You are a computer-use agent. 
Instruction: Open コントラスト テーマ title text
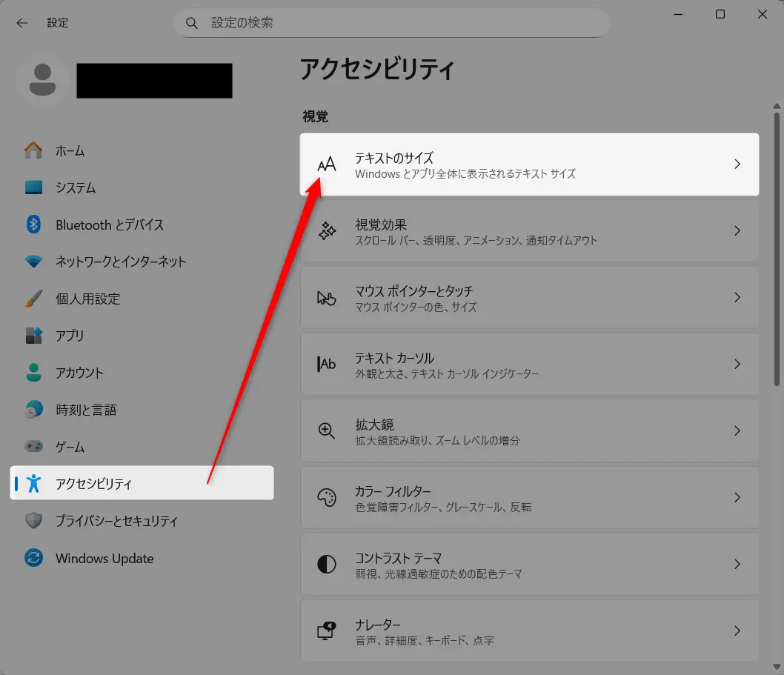point(399,558)
